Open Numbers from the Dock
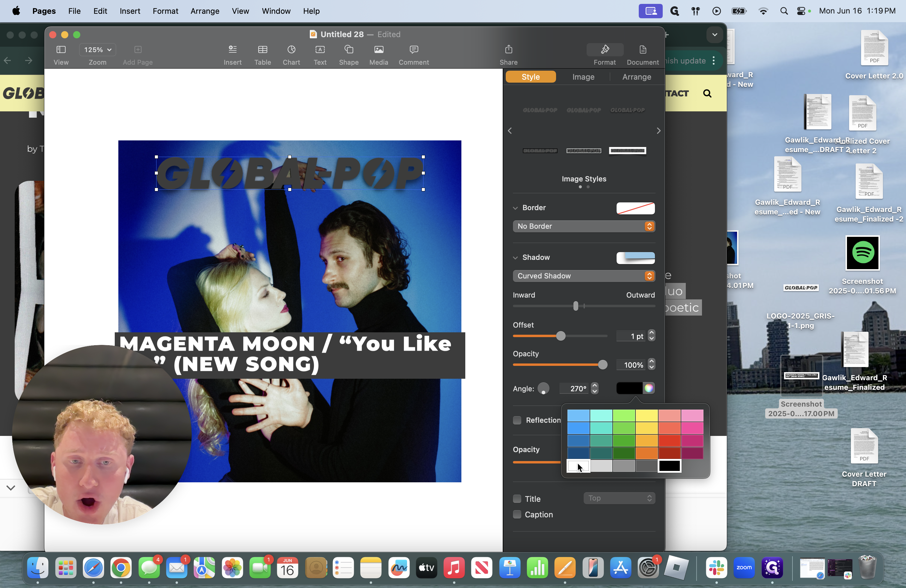Screen dimensions: 906x588 point(537,568)
